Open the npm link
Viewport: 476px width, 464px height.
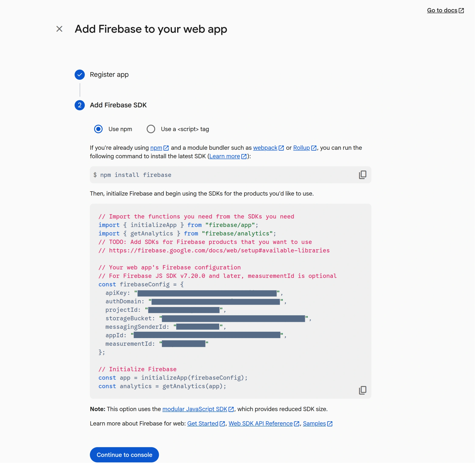click(x=157, y=148)
